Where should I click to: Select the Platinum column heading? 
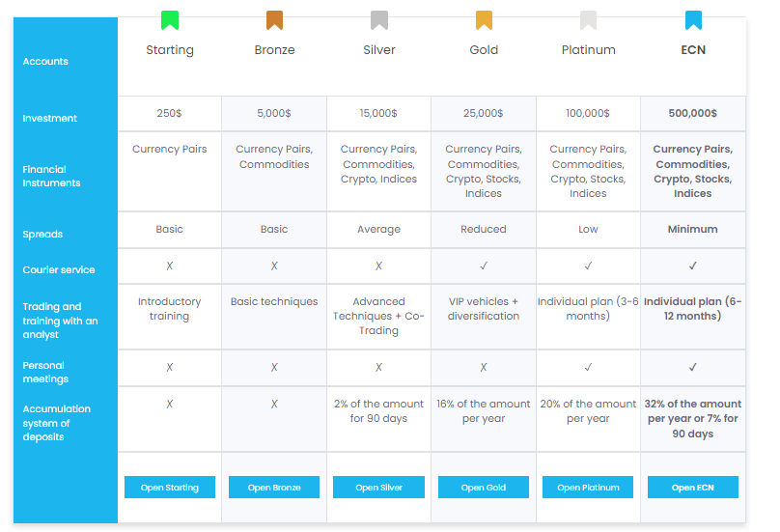588,50
